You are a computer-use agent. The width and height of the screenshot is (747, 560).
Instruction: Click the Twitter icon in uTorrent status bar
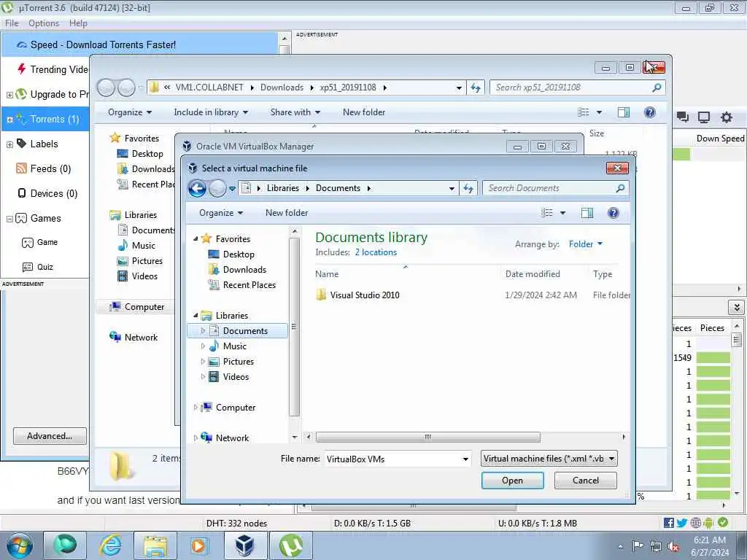pyautogui.click(x=682, y=523)
